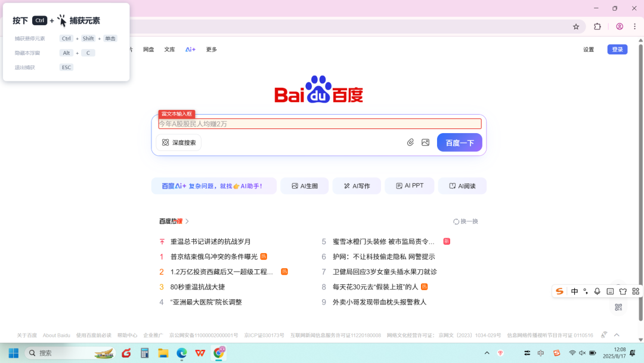Image resolution: width=644 pixels, height=363 pixels.
Task: Open the browser extensions puzzle icon
Action: [x=597, y=27]
